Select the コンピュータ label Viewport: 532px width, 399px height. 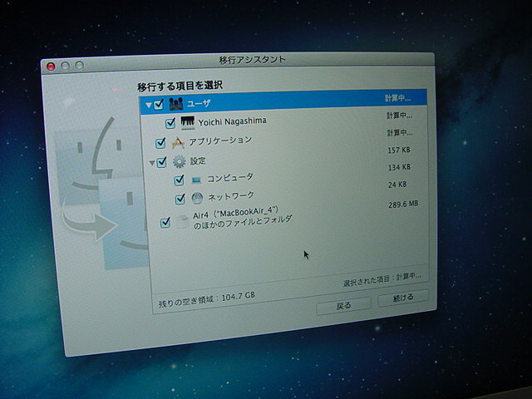[x=230, y=177]
